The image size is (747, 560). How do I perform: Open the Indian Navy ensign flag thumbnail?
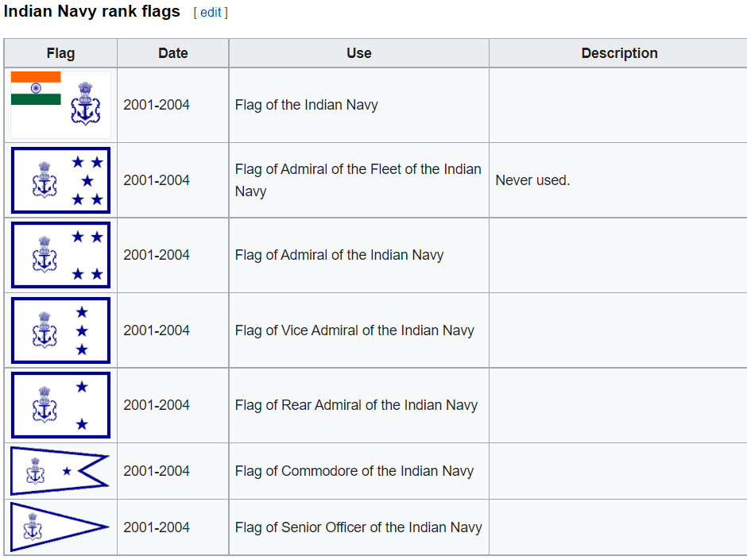point(60,105)
